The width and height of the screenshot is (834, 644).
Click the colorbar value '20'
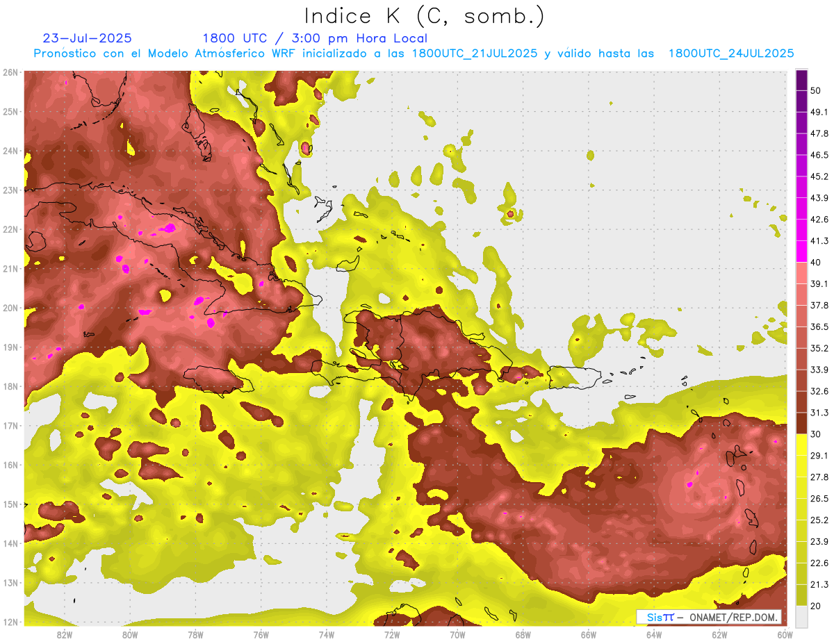pyautogui.click(x=816, y=605)
